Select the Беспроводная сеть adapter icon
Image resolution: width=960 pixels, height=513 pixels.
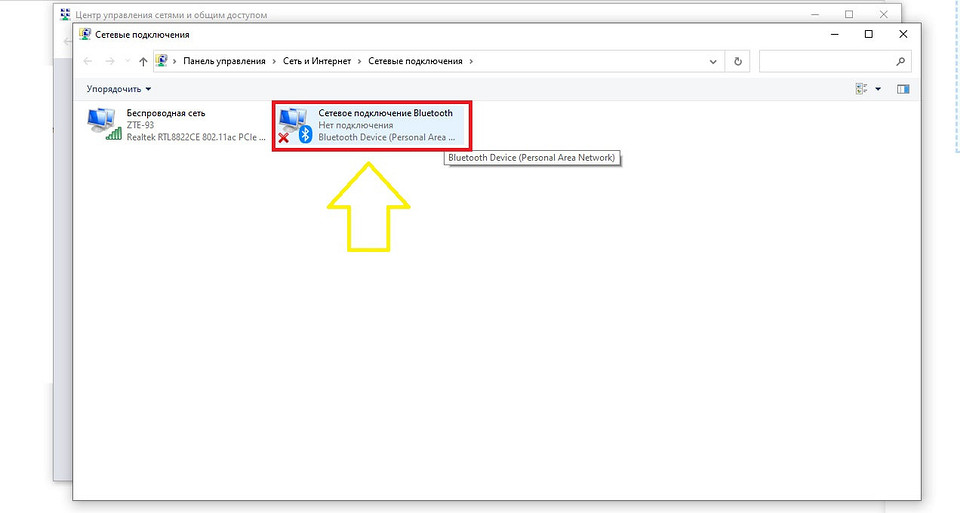click(x=104, y=125)
